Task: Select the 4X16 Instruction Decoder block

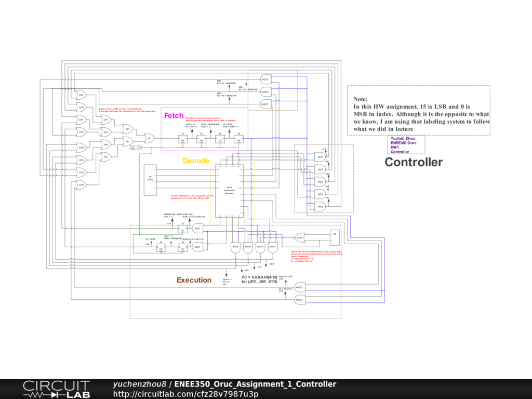Action: [x=230, y=190]
